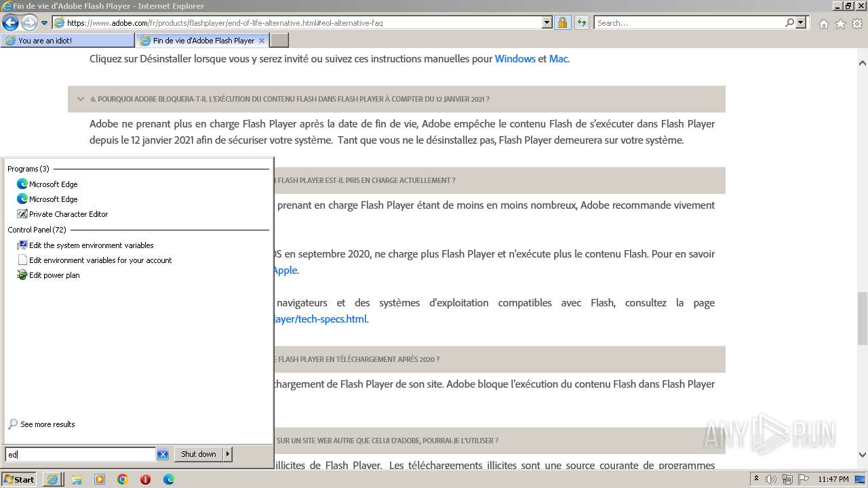Screen dimensions: 868x488
Task: Open the IE Tools gear icon
Action: 857,24
